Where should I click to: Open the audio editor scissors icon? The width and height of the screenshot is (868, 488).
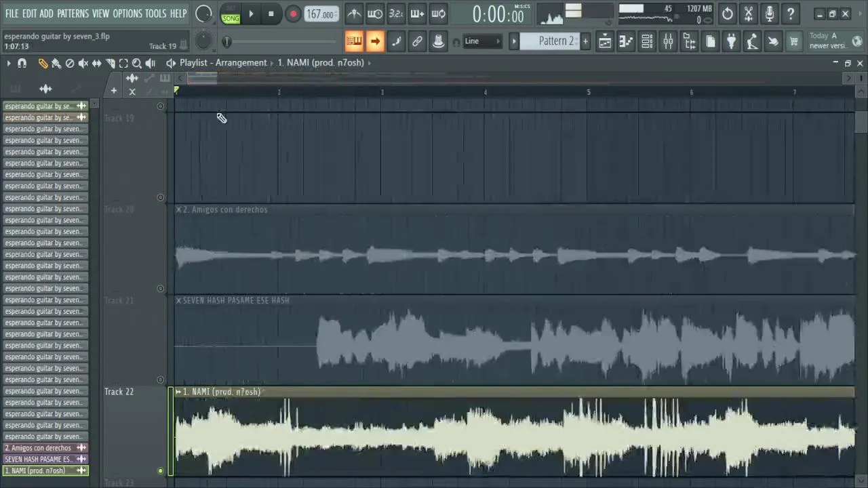click(x=748, y=14)
